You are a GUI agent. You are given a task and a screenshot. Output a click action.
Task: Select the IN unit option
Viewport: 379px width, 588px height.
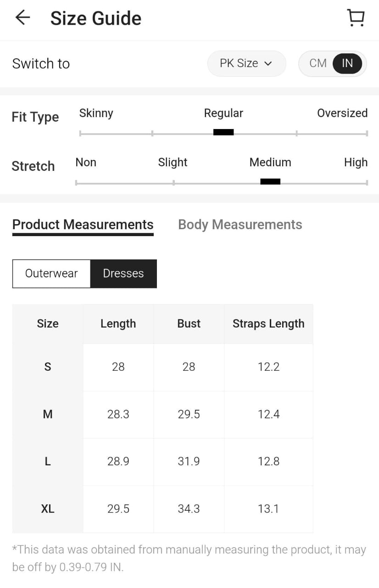pos(347,63)
